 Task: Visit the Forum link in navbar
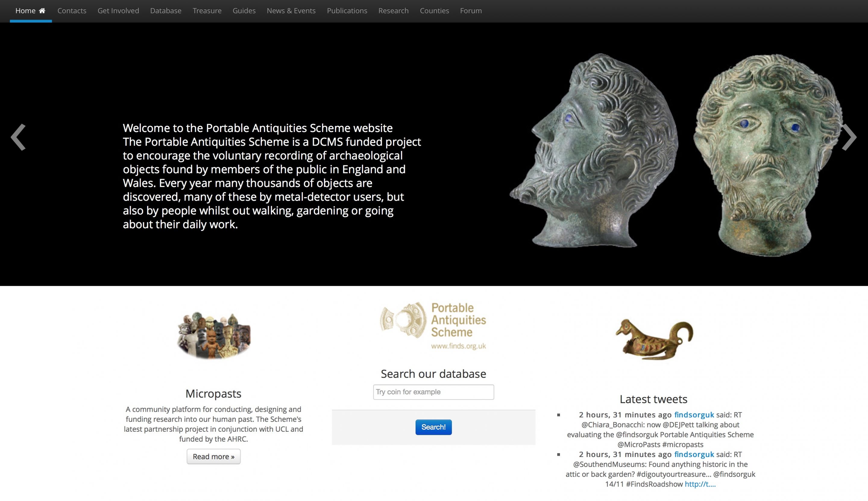tap(471, 11)
